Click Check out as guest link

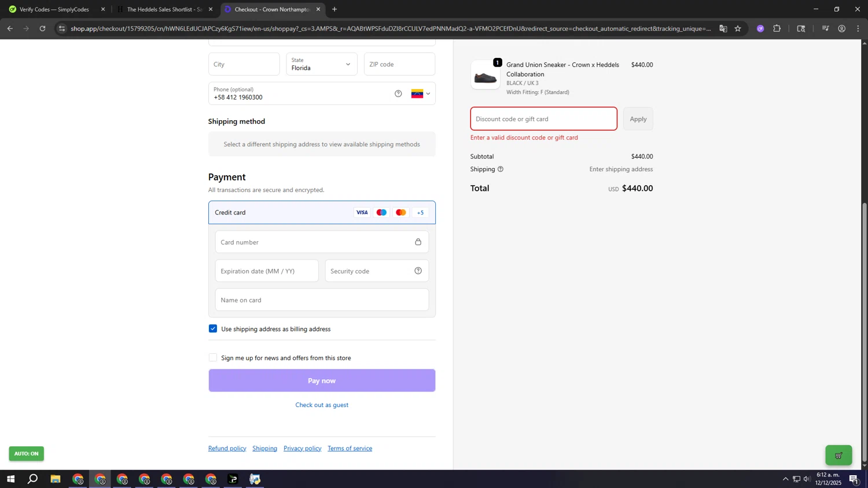pyautogui.click(x=322, y=405)
